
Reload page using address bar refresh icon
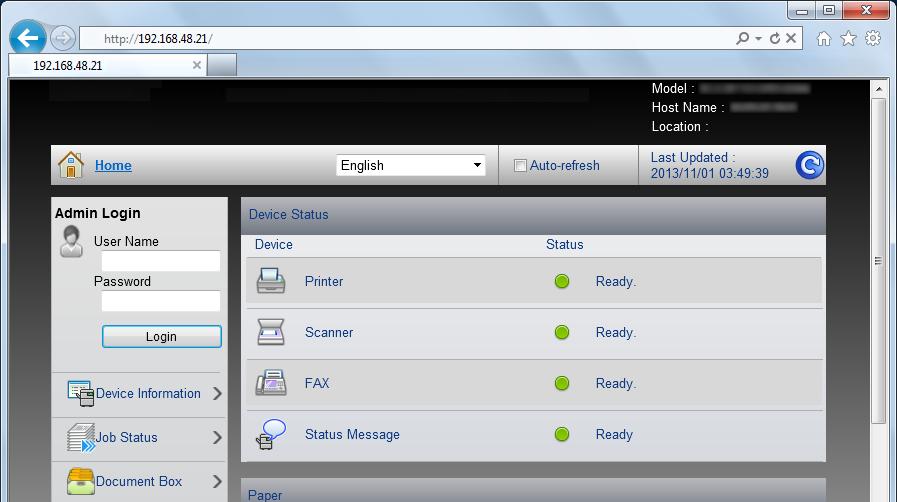click(775, 38)
